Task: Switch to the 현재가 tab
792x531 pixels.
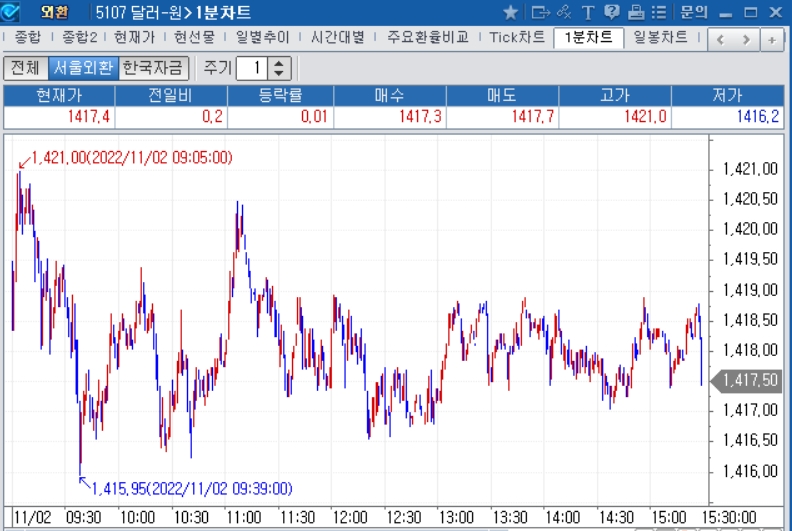Action: [134, 37]
